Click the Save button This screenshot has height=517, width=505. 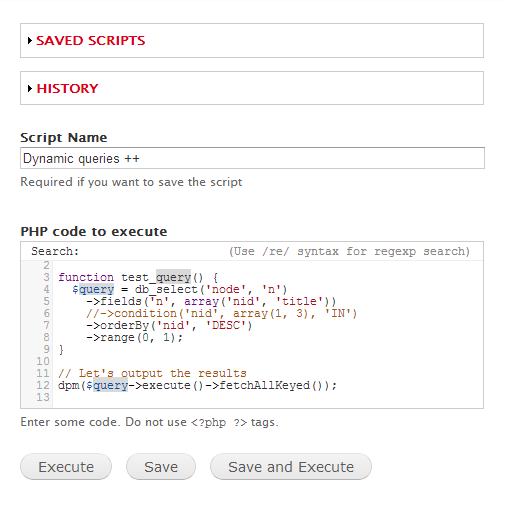tap(161, 466)
